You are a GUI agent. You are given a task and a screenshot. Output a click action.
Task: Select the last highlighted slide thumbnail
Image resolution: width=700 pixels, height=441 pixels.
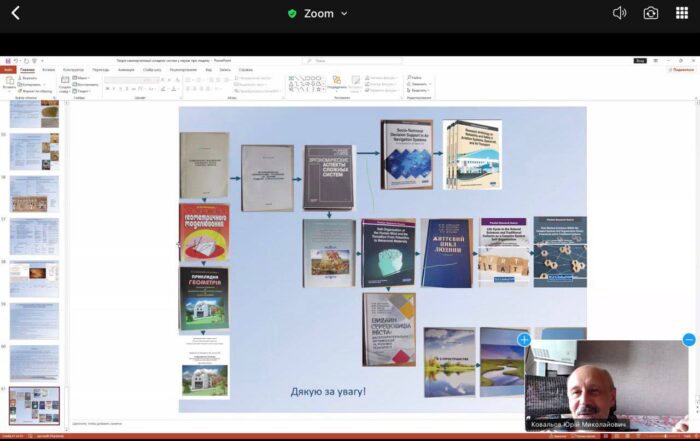click(x=34, y=407)
